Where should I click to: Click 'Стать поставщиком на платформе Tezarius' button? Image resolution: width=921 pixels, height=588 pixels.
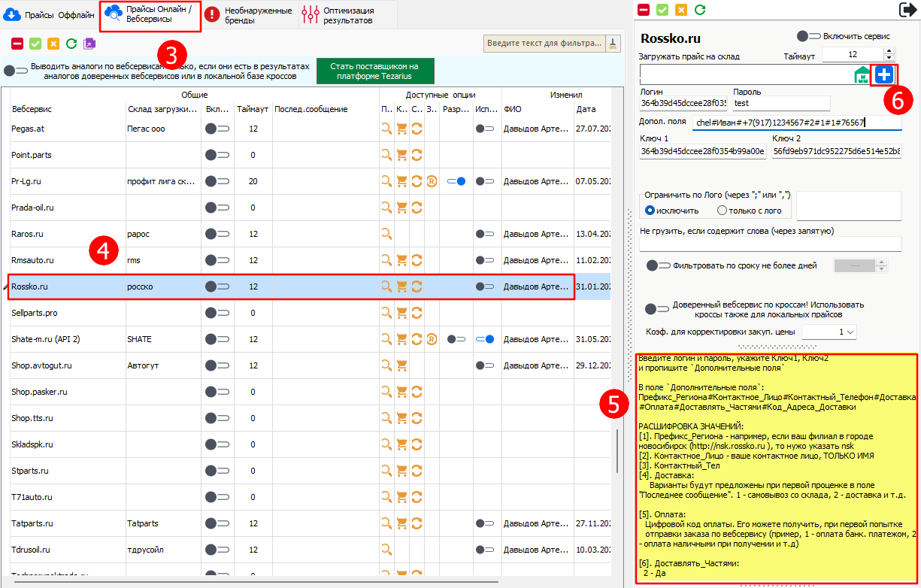[374, 71]
